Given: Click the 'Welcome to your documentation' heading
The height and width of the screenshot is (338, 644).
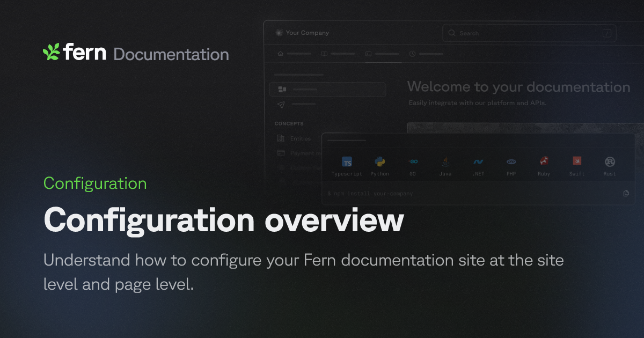Looking at the screenshot, I should [518, 87].
